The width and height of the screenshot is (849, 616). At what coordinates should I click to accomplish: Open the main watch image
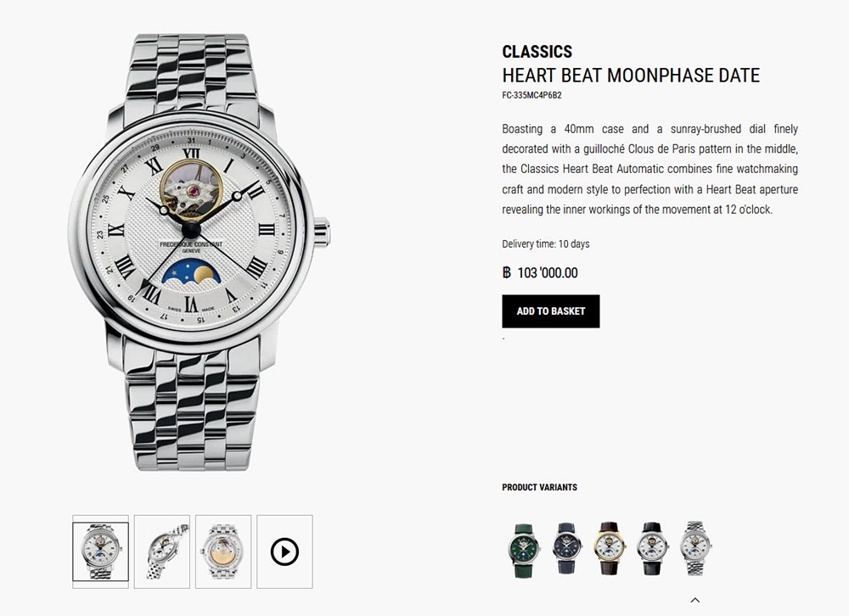point(200,252)
